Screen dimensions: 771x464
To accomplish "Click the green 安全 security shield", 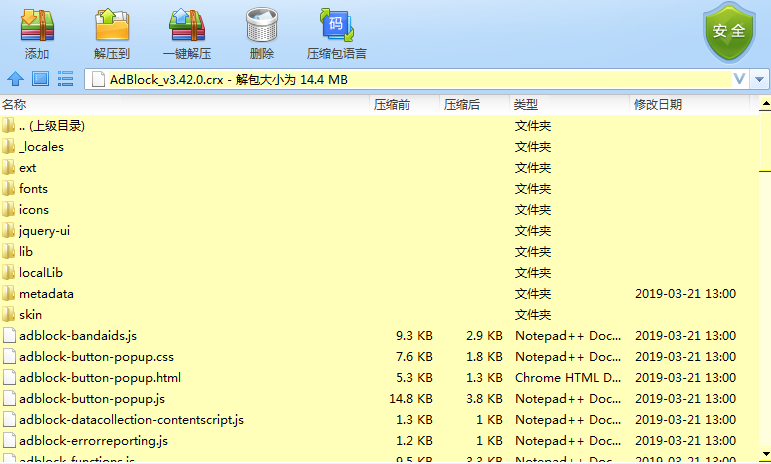I will 729,32.
